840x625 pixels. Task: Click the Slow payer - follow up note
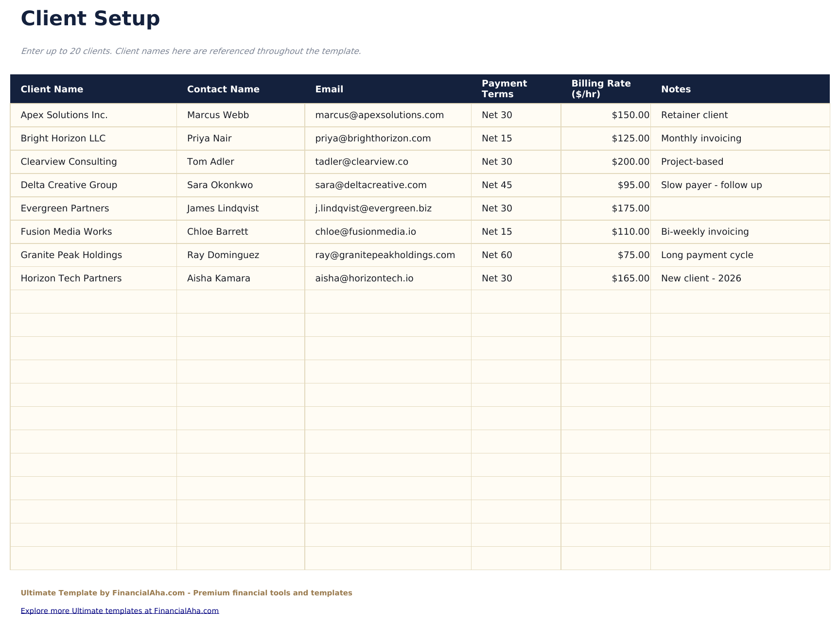coord(711,185)
